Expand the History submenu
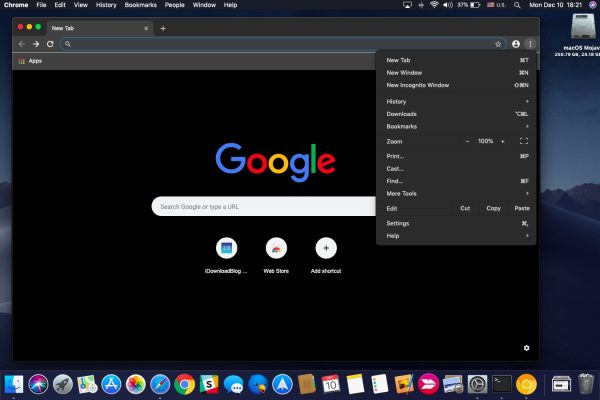 point(456,101)
